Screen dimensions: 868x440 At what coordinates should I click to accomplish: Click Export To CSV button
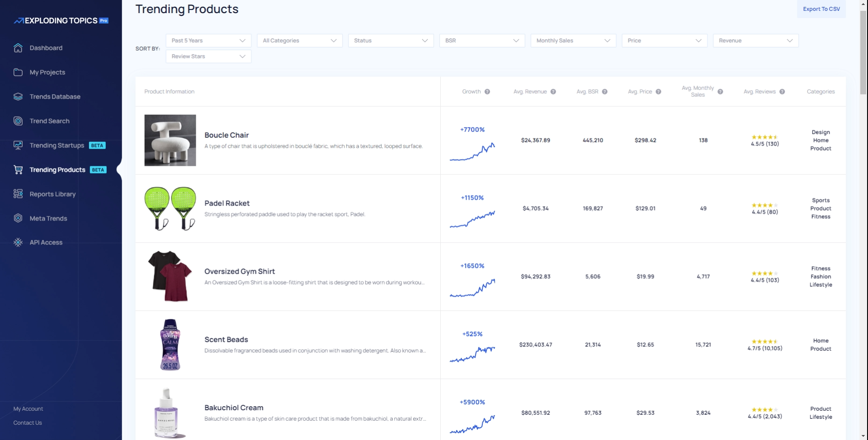click(x=821, y=9)
